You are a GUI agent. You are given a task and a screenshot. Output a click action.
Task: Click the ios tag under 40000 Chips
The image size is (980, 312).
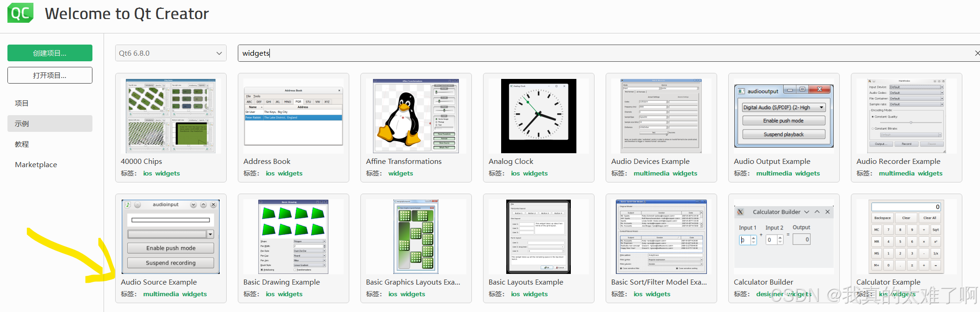[148, 173]
